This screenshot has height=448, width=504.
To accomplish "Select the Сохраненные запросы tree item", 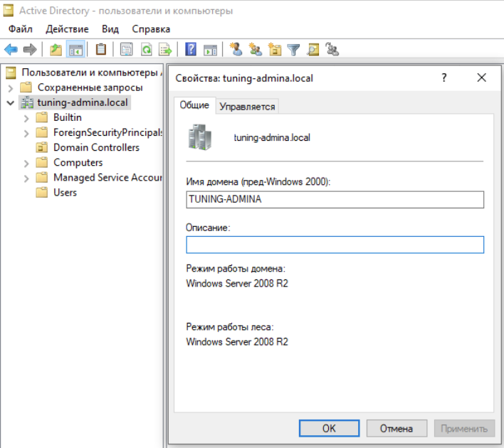I will 90,87.
